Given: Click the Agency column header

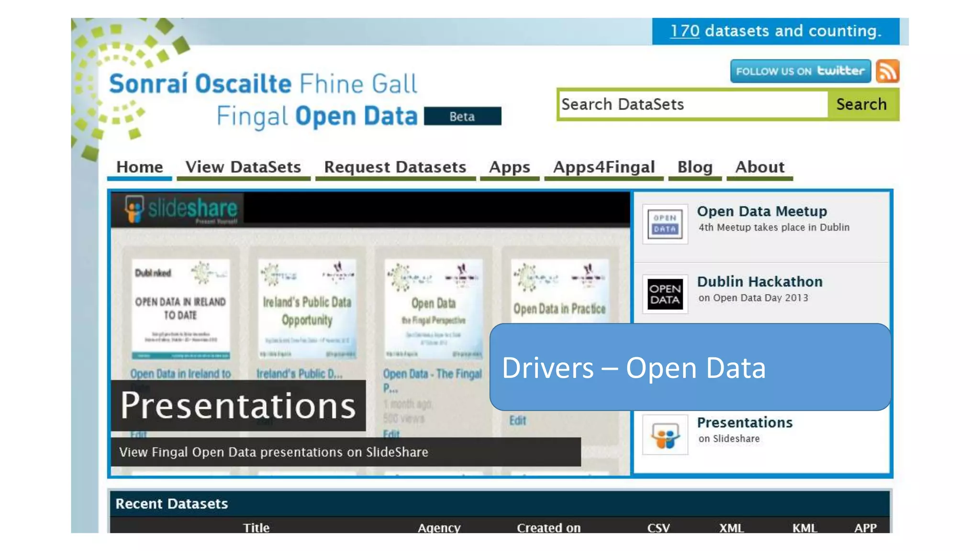Looking at the screenshot, I should point(439,528).
